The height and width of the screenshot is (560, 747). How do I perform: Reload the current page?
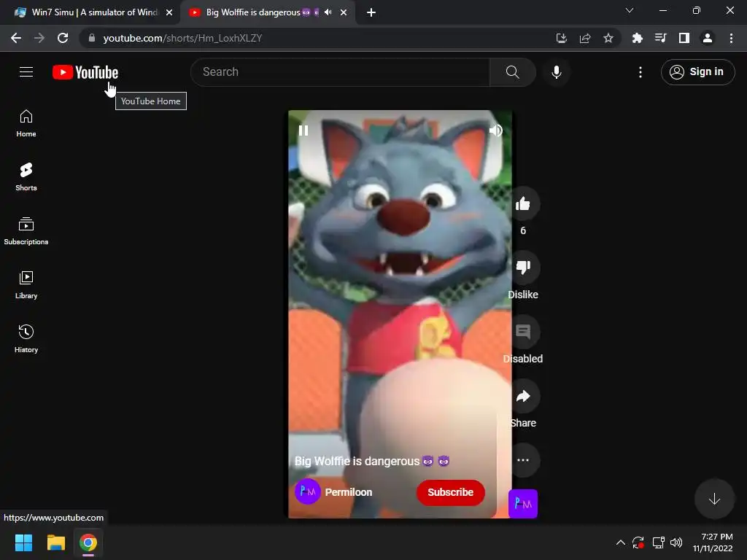point(63,38)
